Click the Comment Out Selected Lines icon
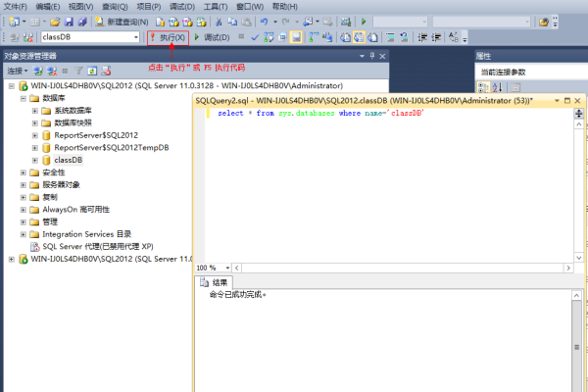The image size is (588, 392). [x=390, y=37]
